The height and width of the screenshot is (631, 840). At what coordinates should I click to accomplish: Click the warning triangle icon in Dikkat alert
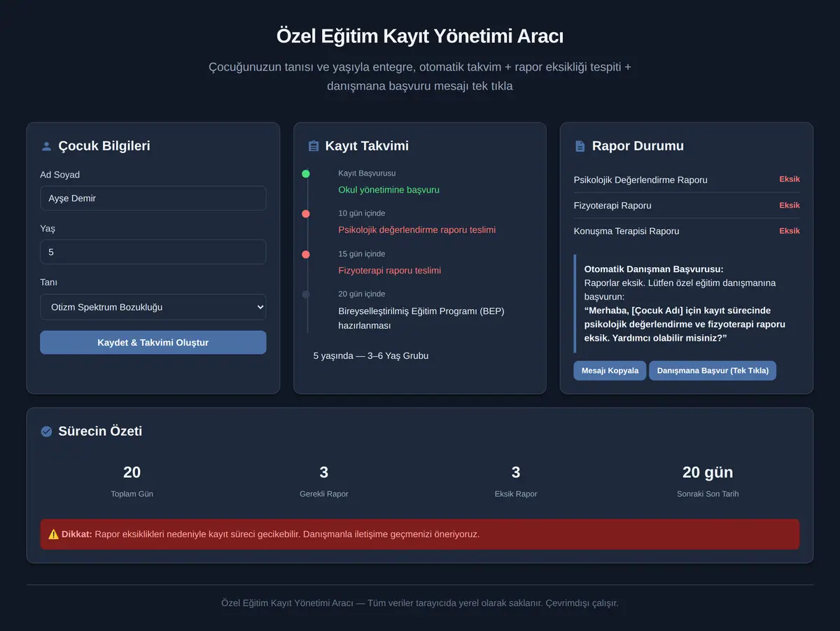(x=54, y=534)
